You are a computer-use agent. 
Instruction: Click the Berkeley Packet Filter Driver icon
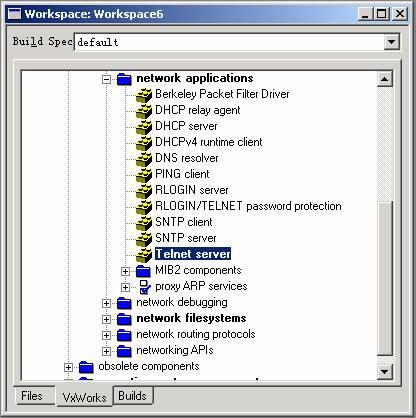[x=144, y=95]
